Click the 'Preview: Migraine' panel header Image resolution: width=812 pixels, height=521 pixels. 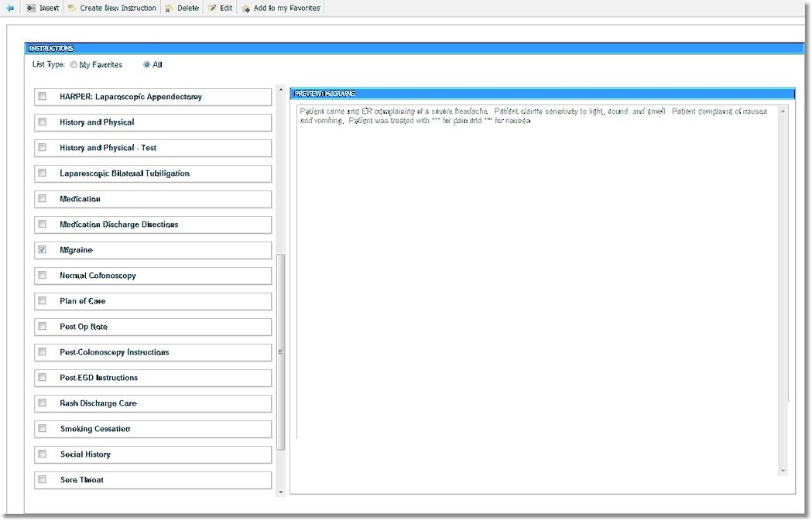point(542,94)
